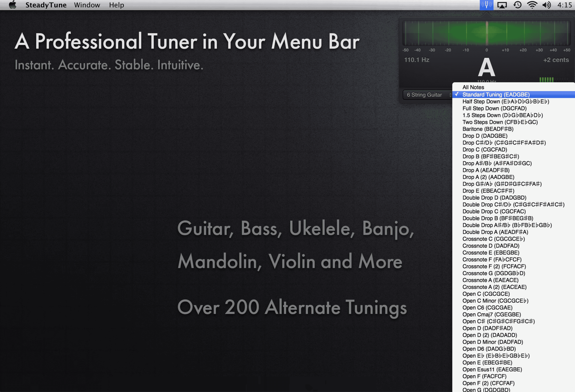Pick Half Step Down tuning

click(x=505, y=101)
